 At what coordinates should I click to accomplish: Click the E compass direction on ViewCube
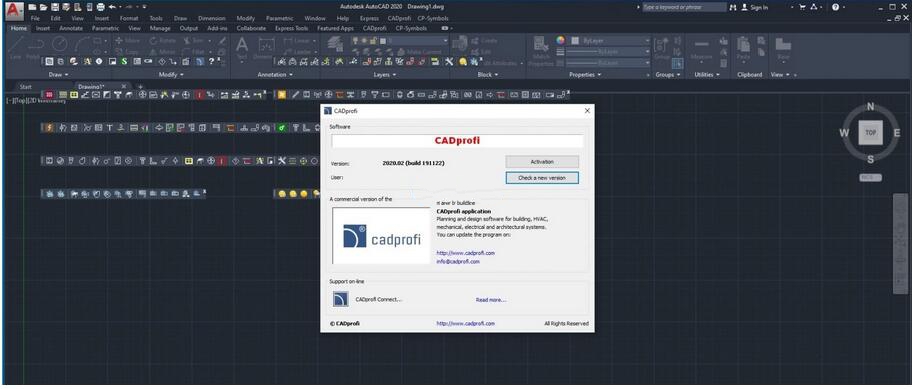[897, 133]
